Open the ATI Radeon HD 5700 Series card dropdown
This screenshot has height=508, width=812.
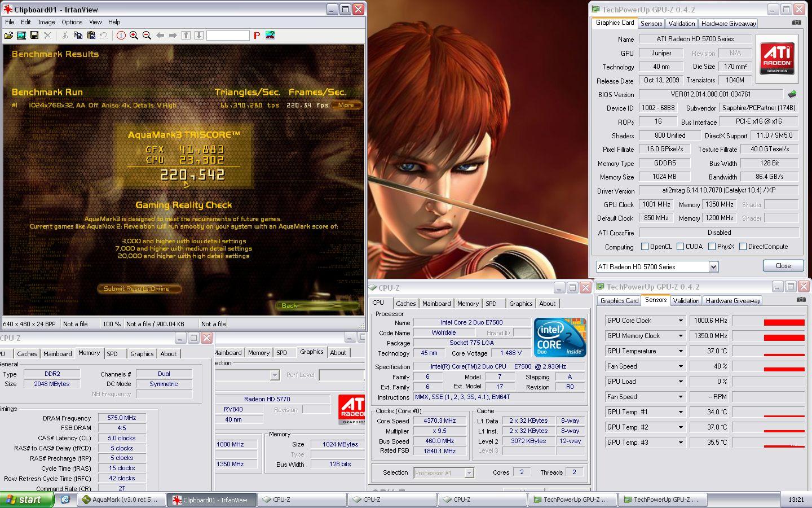713,266
